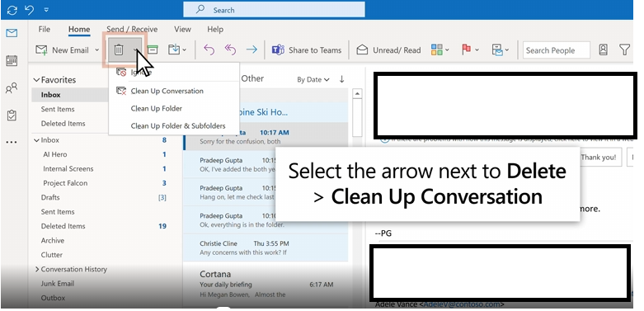Expand the Conversation History folder
The image size is (644, 311).
click(x=36, y=269)
